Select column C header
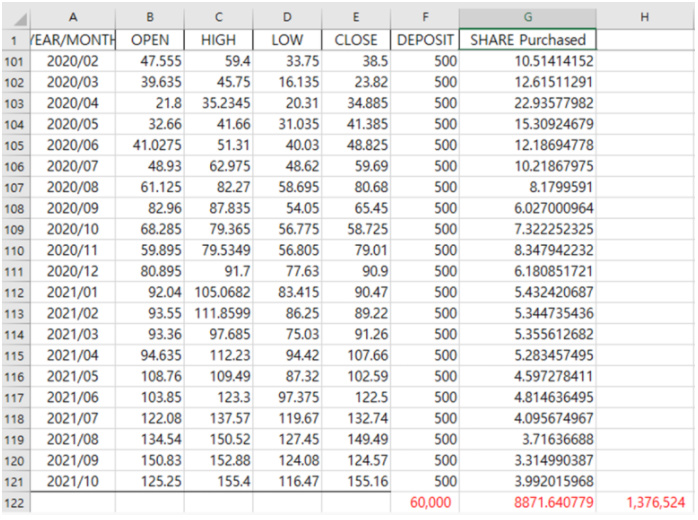This screenshot has height=520, width=698. [x=219, y=18]
